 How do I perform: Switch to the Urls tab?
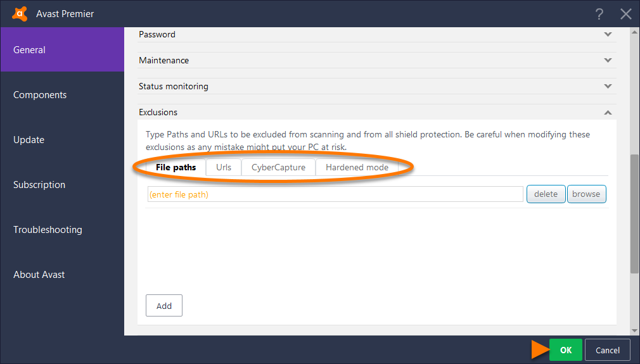pos(224,168)
